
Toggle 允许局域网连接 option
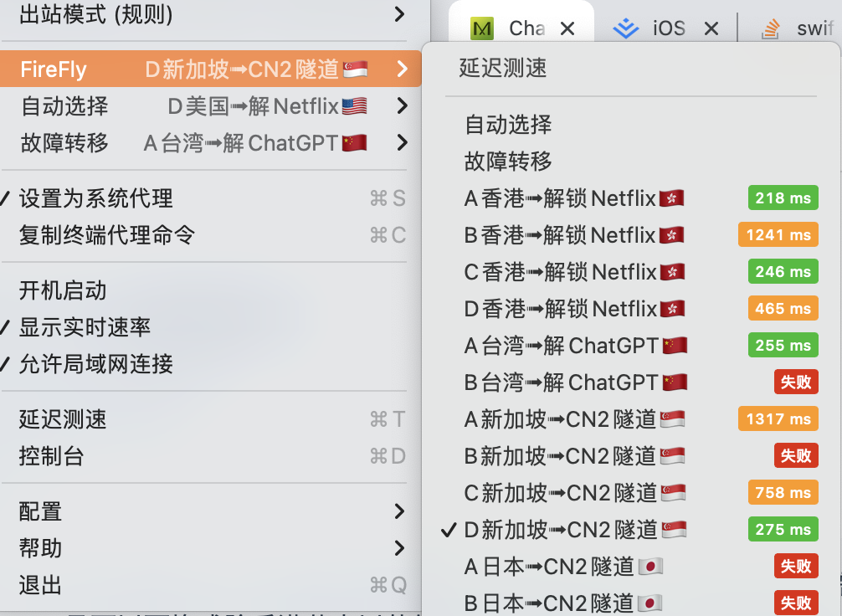[211, 363]
